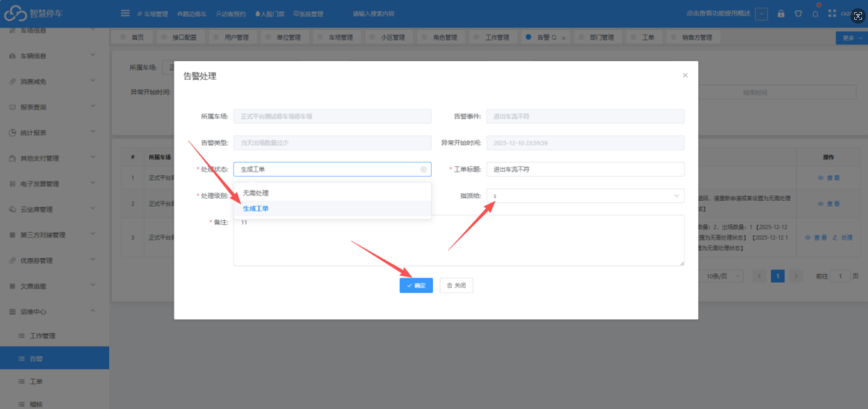868x409 pixels.
Task: Open 工作管理 in the sidebar
Action: point(54,336)
